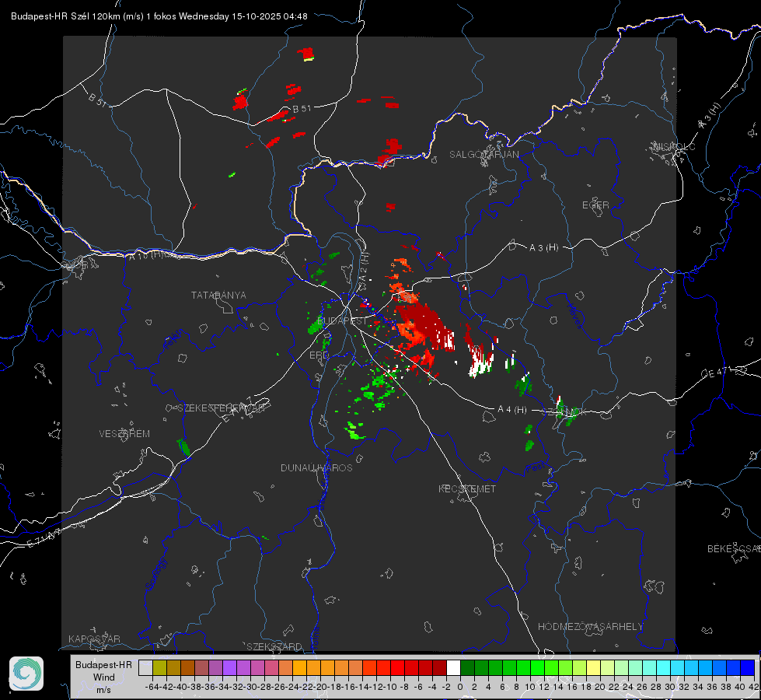
Task: Click the bright green echo north of Dunaújváros
Action: (x=354, y=430)
